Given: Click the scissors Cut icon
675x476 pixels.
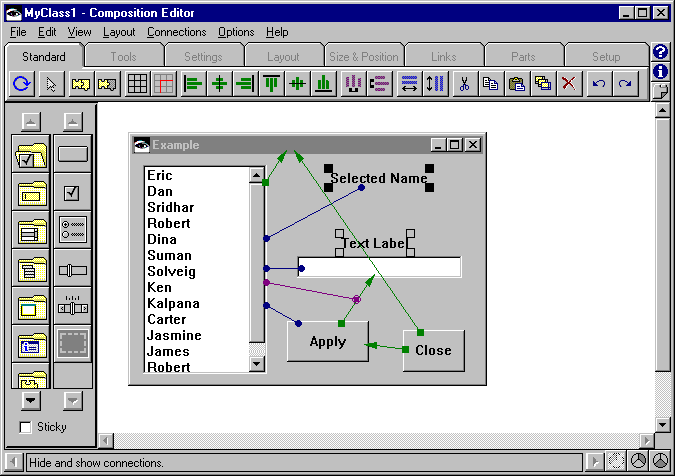Looking at the screenshot, I should [x=464, y=83].
